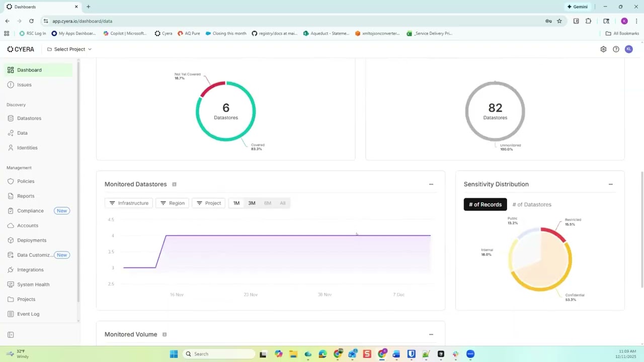Open the Chrome extensions puzzle icon
The height and width of the screenshot is (362, 644).
tap(588, 21)
